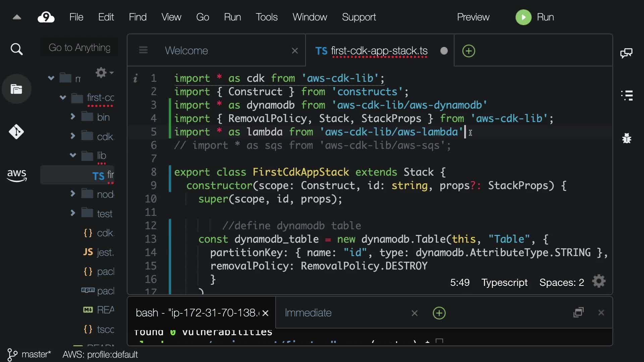Expand the test folder
The image size is (644, 362).
click(73, 213)
